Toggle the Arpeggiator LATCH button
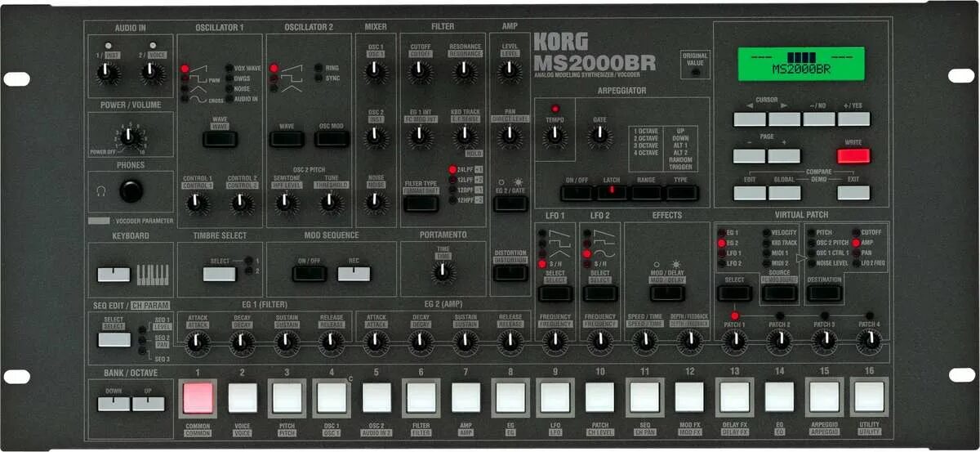Screen dimensions: 980x452 612,192
